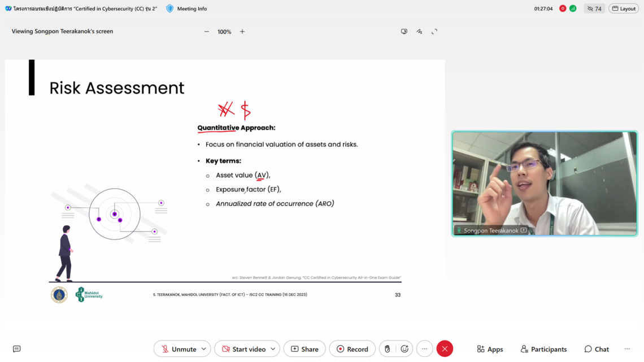Open the Layout options menu
The width and height of the screenshot is (644, 362).
pyautogui.click(x=624, y=8)
